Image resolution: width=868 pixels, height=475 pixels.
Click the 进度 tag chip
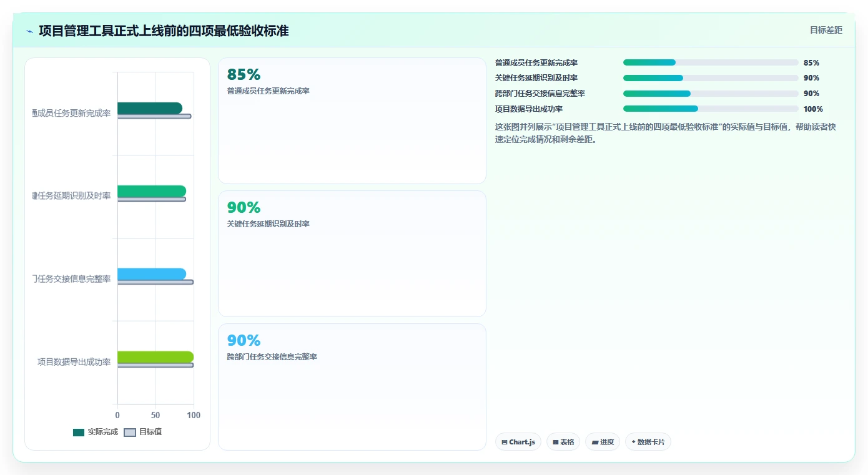pos(603,442)
